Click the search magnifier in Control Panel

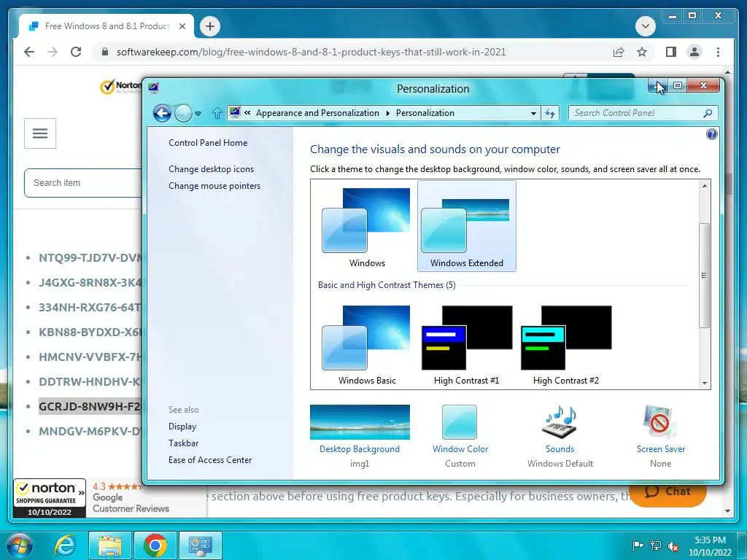pyautogui.click(x=708, y=113)
